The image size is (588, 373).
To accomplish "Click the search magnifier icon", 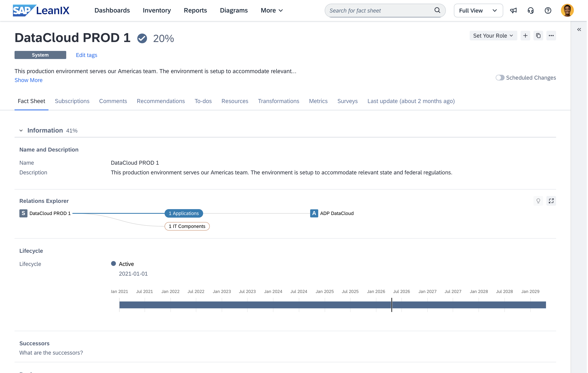I will (437, 10).
